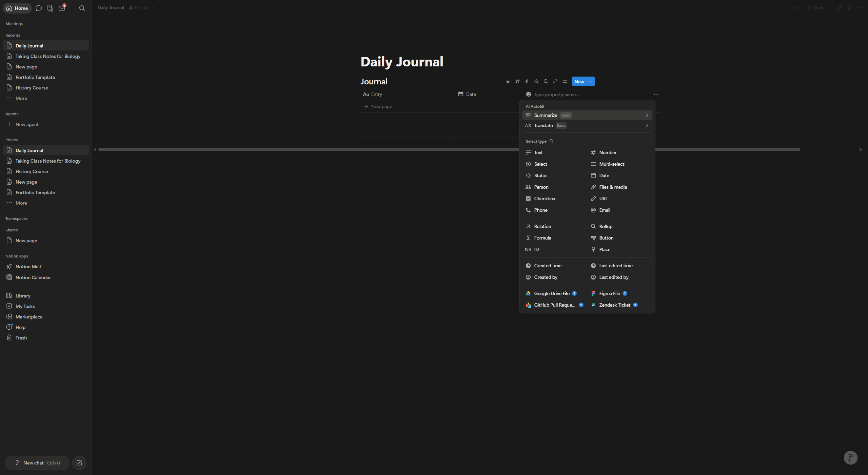
Task: Choose Multi-select property type
Action: 620,164
